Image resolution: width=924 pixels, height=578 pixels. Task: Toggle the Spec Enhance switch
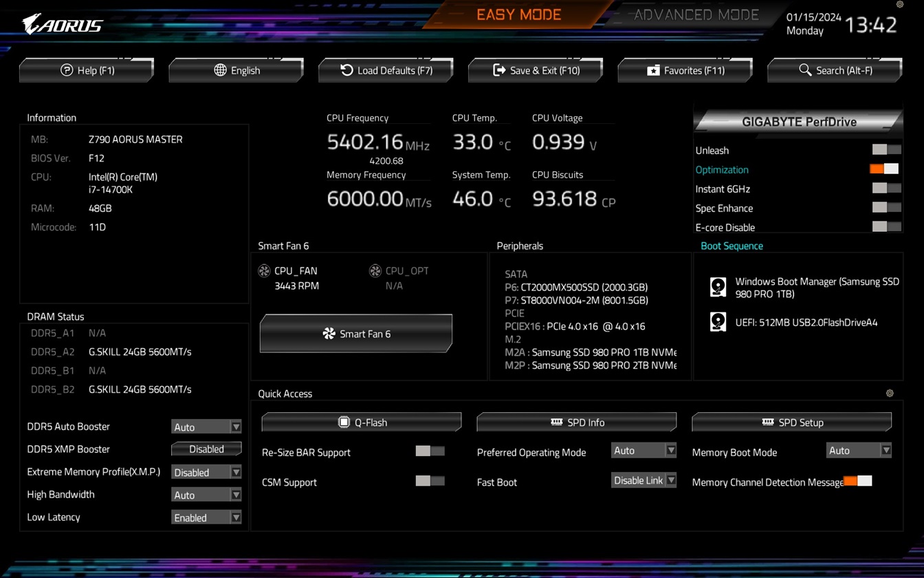(x=886, y=207)
